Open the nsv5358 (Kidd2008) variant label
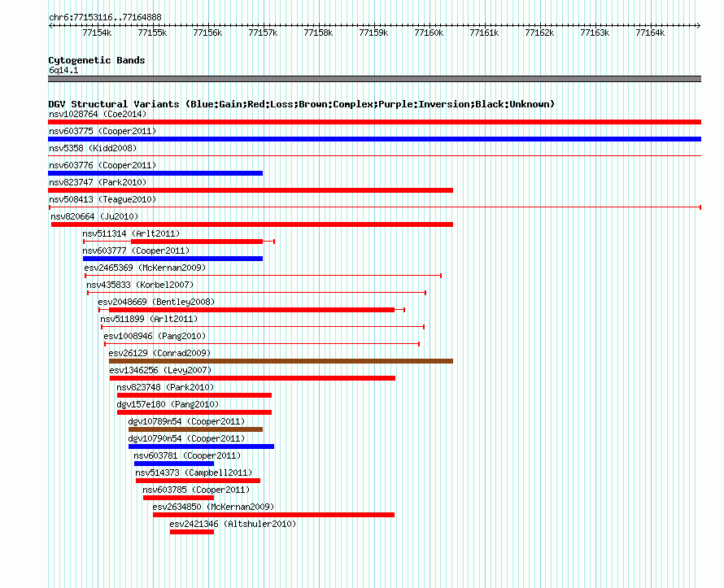724x588 pixels. (x=93, y=148)
